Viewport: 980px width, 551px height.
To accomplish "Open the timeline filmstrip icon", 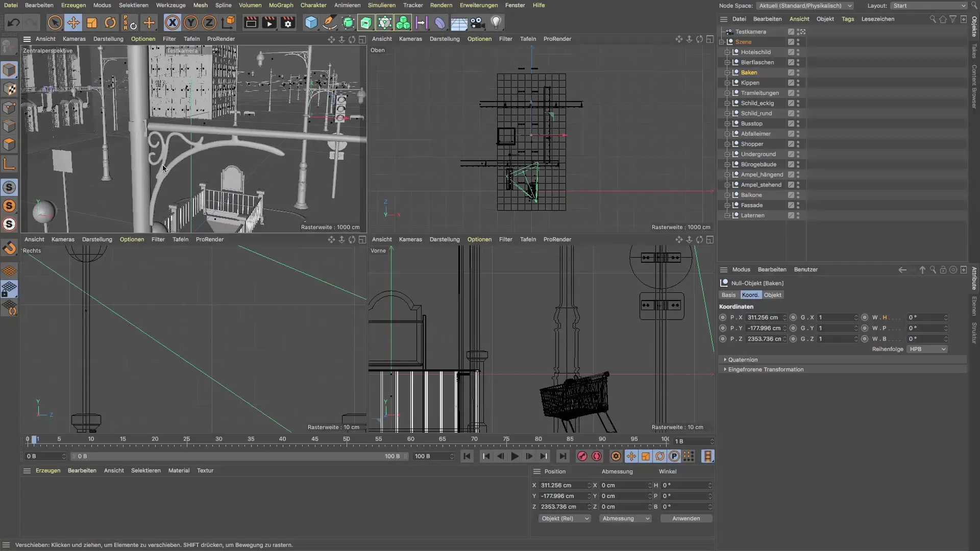I will coord(707,456).
